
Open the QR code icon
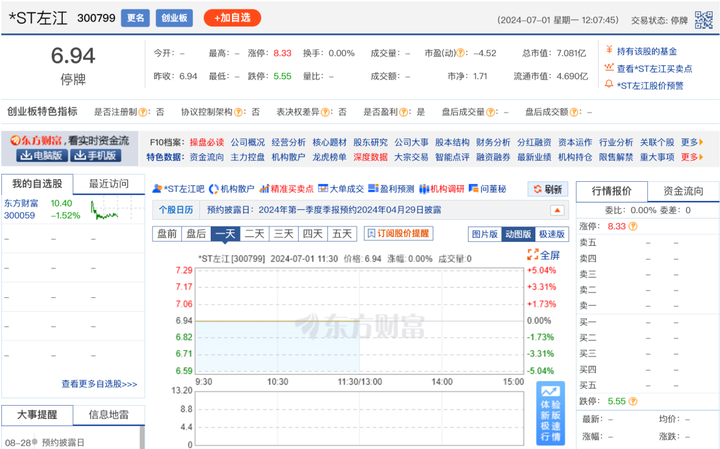703,20
